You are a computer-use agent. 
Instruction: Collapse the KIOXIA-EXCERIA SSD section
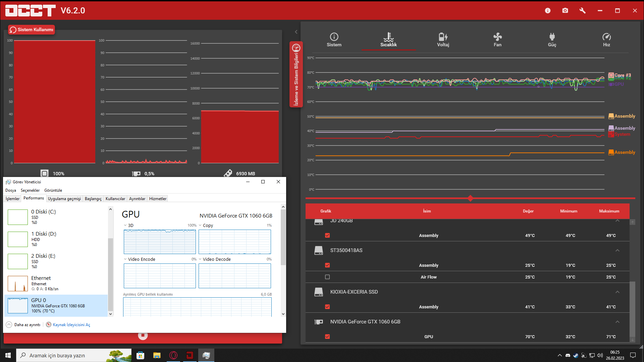click(x=617, y=292)
